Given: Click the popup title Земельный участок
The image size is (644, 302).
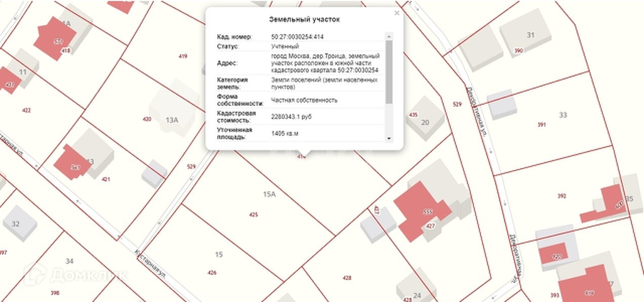Looking at the screenshot, I should click(304, 20).
